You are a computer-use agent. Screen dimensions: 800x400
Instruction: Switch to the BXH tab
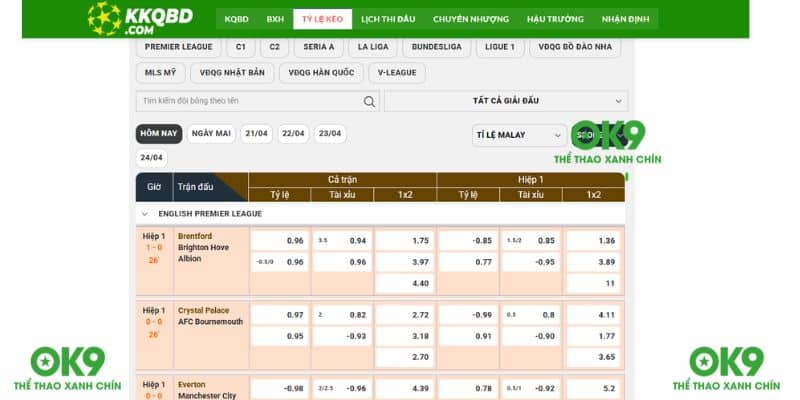(275, 19)
